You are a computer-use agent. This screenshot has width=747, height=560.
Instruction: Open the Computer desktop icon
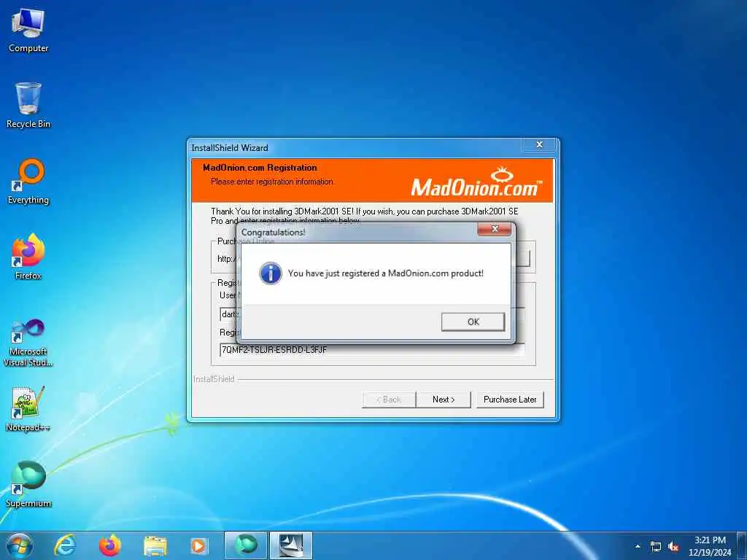pos(28,31)
